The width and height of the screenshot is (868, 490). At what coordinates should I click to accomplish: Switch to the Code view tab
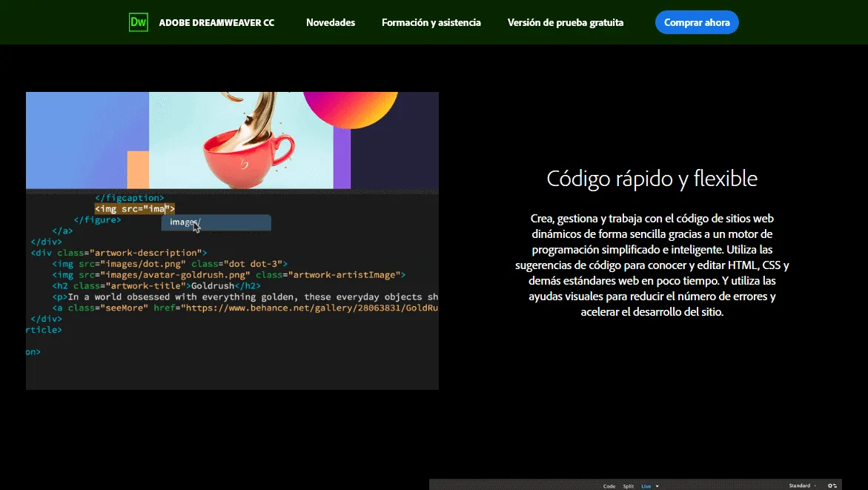point(610,486)
